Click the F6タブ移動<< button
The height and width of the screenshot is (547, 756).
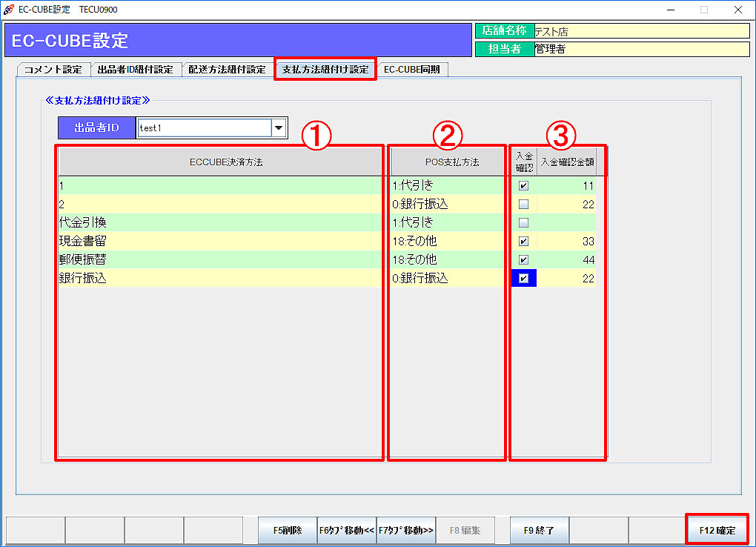347,531
